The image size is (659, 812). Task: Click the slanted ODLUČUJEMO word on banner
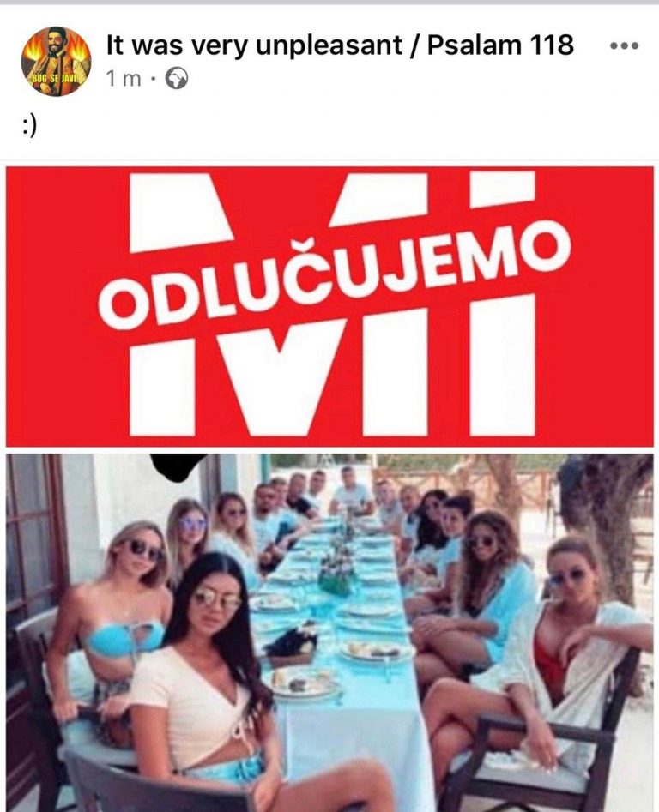click(x=334, y=277)
